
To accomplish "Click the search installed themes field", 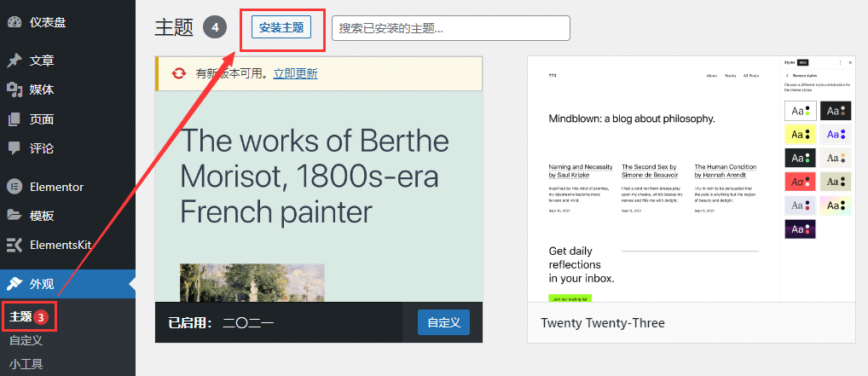I will coord(450,28).
